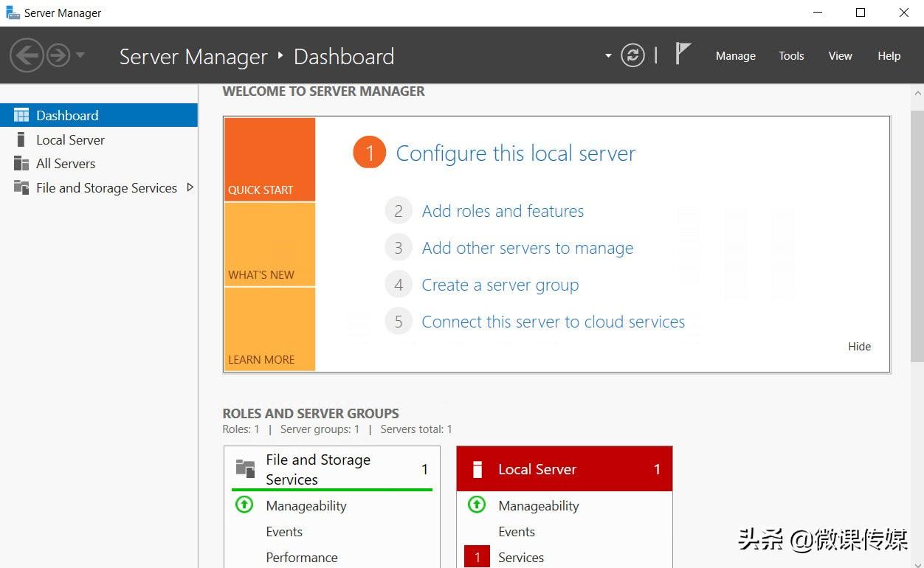This screenshot has height=568, width=924.
Task: Click the 'Server groups: 1' text
Action: pos(320,429)
